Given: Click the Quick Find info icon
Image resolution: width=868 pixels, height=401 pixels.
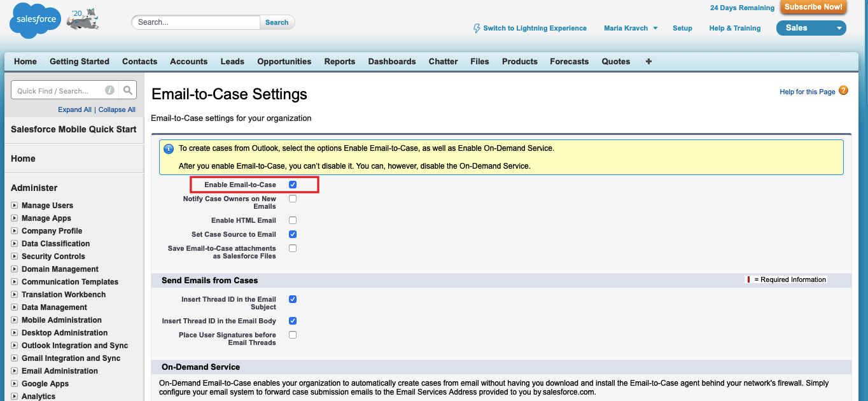Looking at the screenshot, I should pyautogui.click(x=109, y=90).
